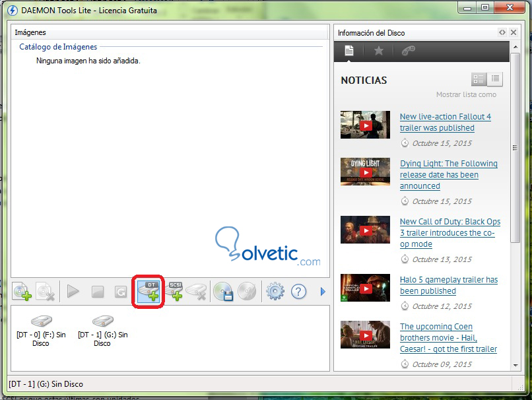Add a SCSI virtual drive
The height and width of the screenshot is (400, 532).
pos(174,291)
